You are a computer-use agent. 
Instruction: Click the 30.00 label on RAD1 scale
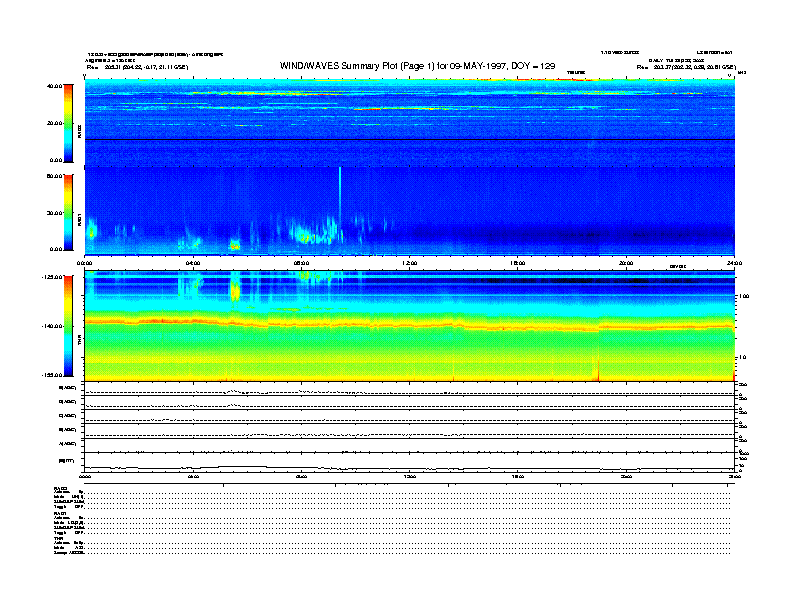[54, 213]
